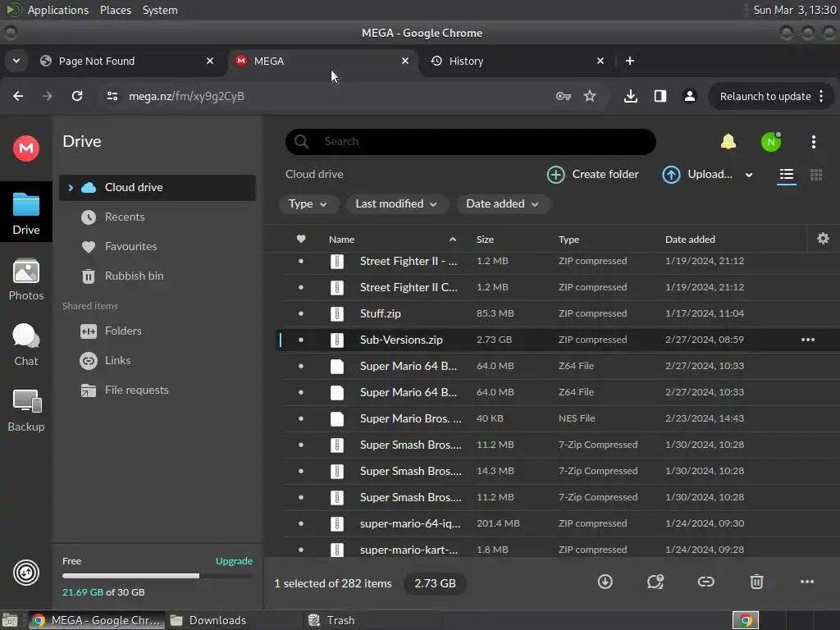
Task: Expand Upload options arrow
Action: pyautogui.click(x=749, y=175)
